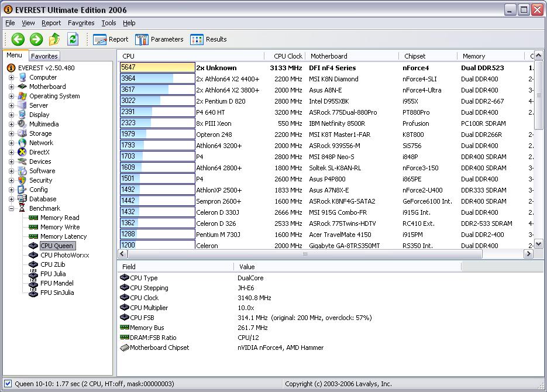Click the green Back arrow icon

pyautogui.click(x=18, y=39)
